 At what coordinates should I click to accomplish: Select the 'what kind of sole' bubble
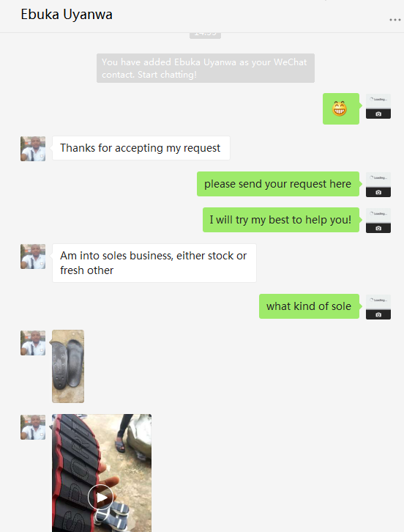point(309,306)
